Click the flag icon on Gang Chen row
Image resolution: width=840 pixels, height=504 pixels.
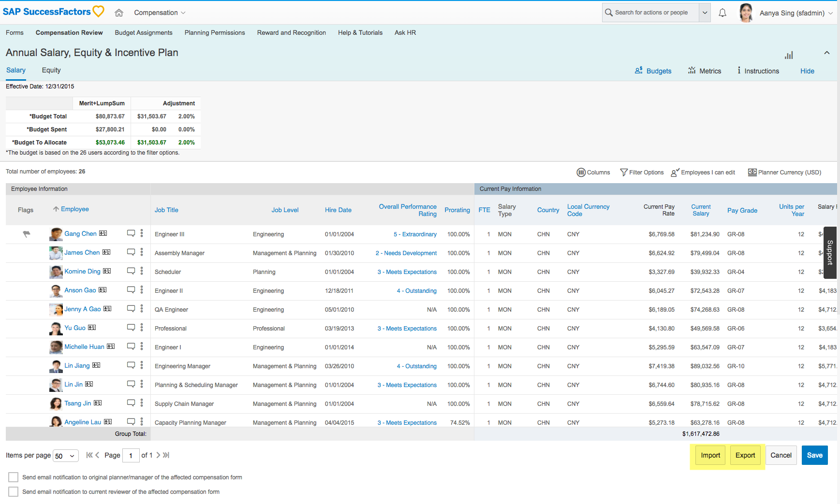(27, 234)
